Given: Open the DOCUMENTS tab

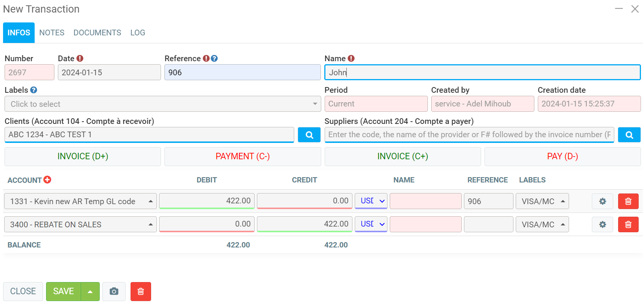Looking at the screenshot, I should 97,33.
